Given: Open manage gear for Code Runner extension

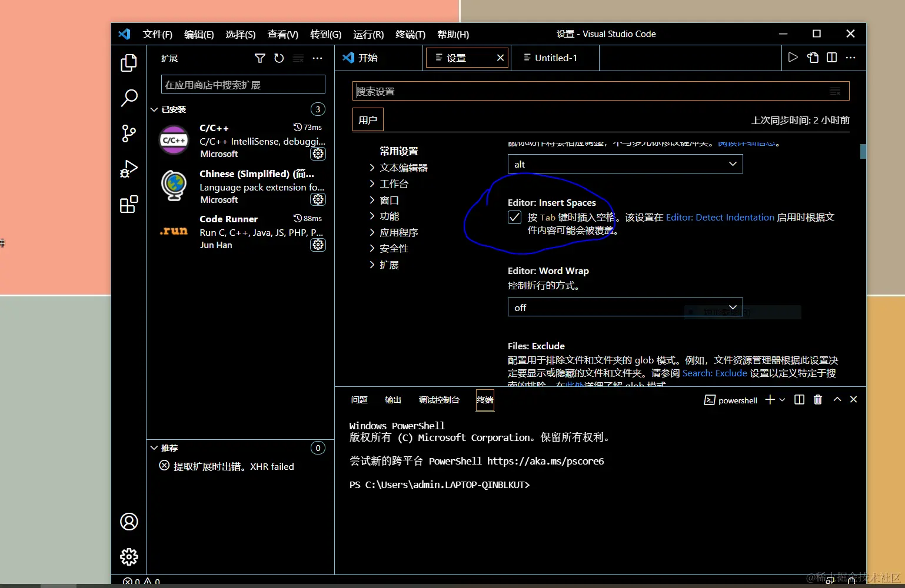Looking at the screenshot, I should [x=318, y=245].
